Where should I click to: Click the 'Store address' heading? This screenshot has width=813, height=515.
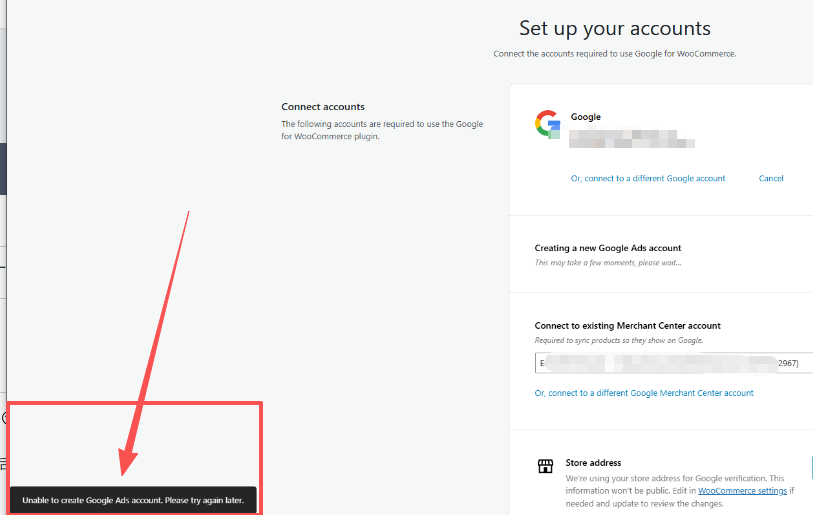[593, 463]
